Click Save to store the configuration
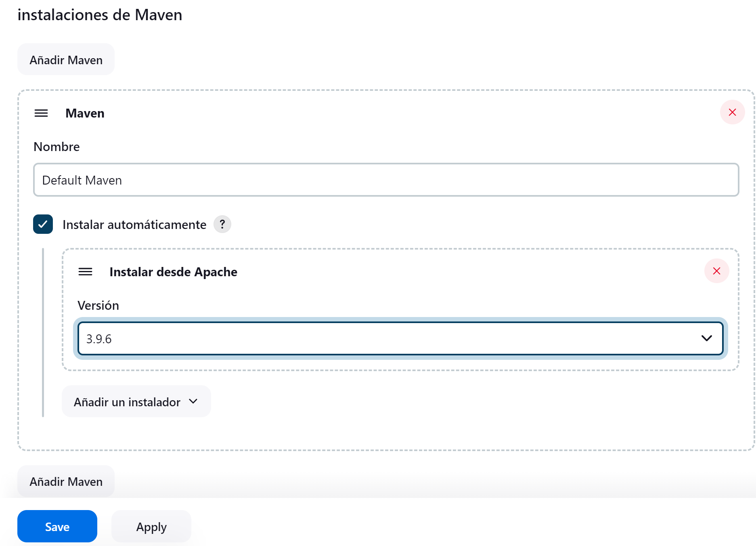Screen dimensions: 756x546 coord(57,526)
